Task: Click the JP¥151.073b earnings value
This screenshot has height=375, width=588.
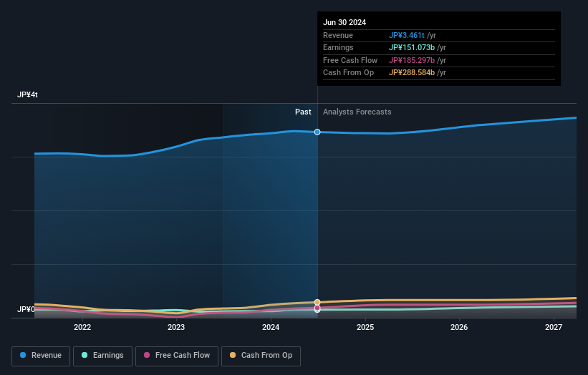Action: click(x=412, y=47)
